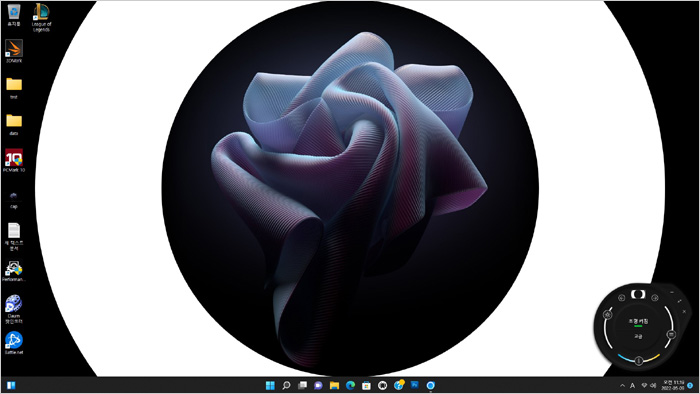Select the new text document file icon
This screenshot has width=700, height=394.
tap(14, 236)
